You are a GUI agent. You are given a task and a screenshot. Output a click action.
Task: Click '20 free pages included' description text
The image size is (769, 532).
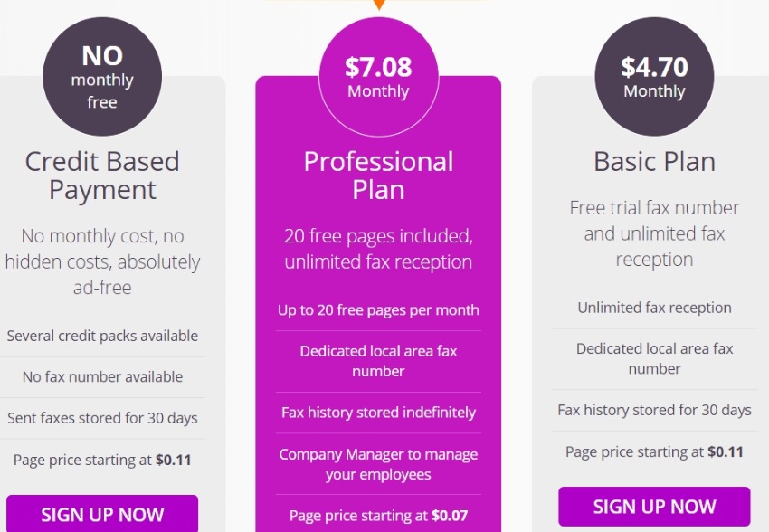(x=377, y=236)
